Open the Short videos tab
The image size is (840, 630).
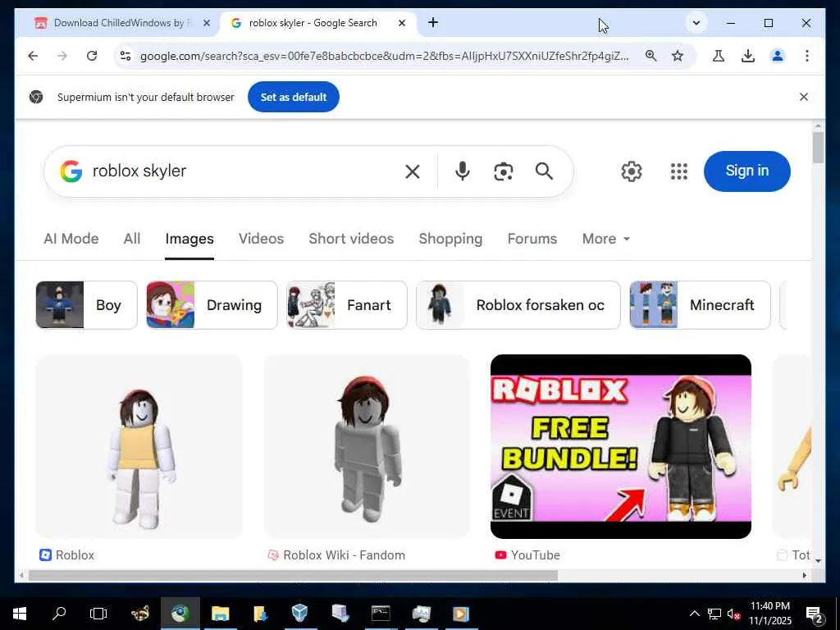point(351,239)
